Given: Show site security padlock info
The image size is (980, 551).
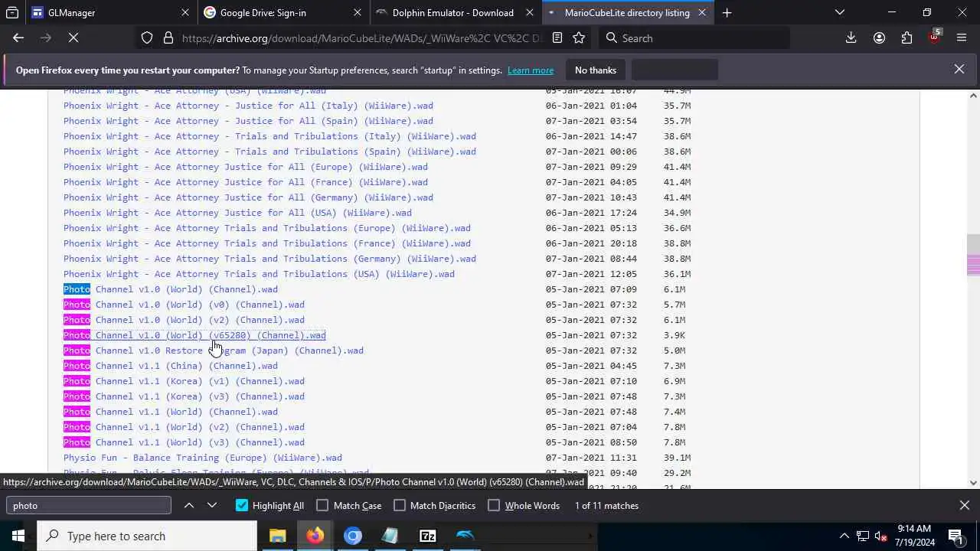Looking at the screenshot, I should (168, 37).
